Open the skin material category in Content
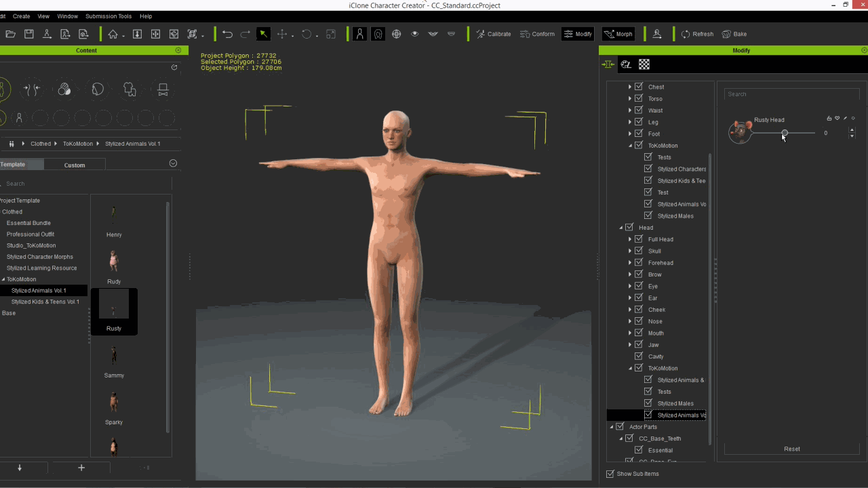Image resolution: width=868 pixels, height=488 pixels. 64,89
